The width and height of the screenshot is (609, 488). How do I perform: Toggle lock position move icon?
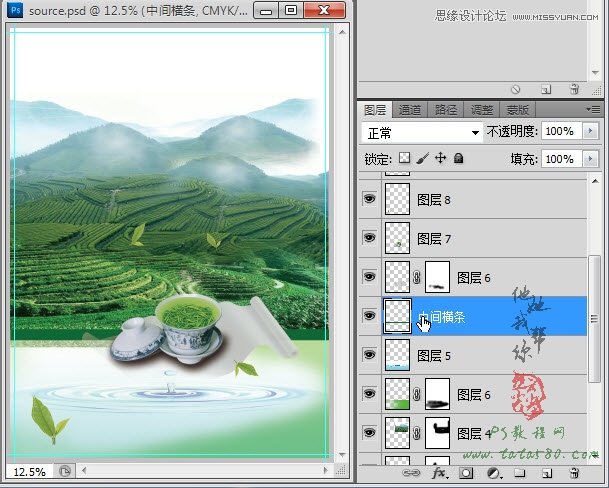coord(440,158)
